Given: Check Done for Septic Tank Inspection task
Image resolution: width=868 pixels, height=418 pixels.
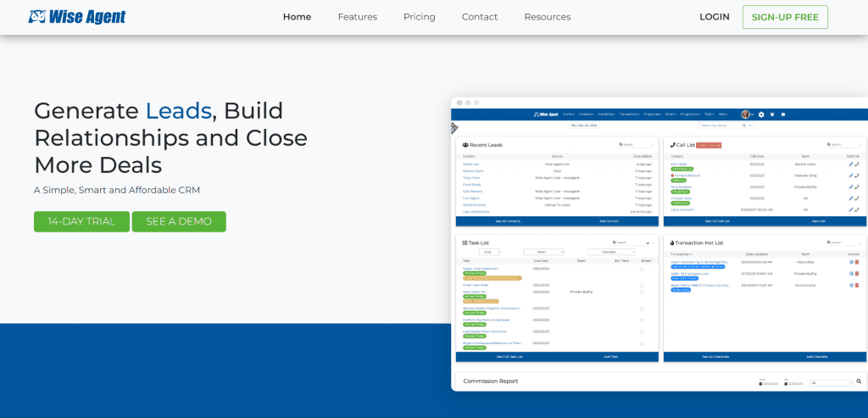Looking at the screenshot, I should (x=643, y=269).
